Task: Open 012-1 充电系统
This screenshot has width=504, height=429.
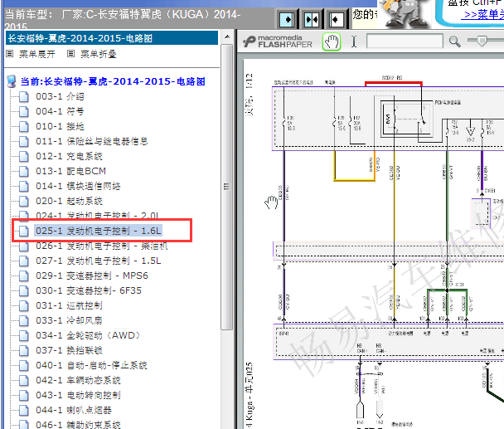Action: click(x=69, y=156)
